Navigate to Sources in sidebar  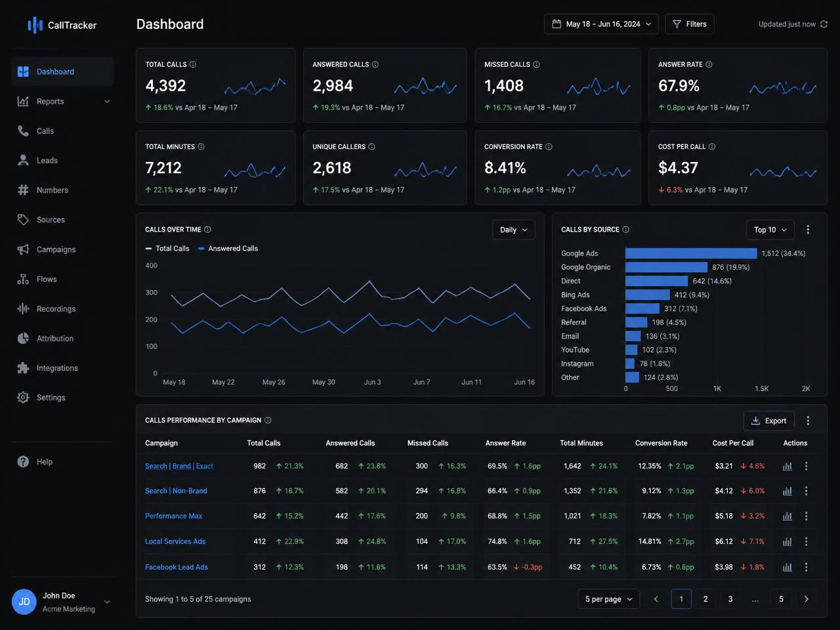coord(62,219)
